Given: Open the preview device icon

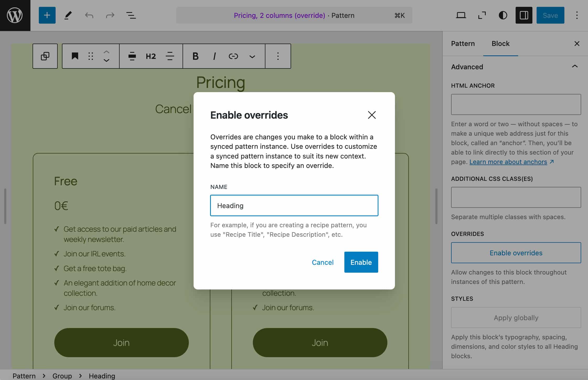Looking at the screenshot, I should [461, 15].
